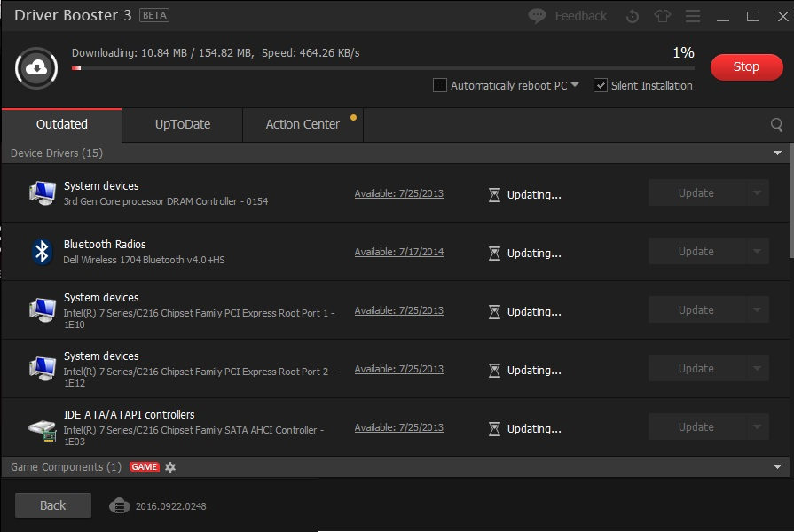Click 'IDE ATA/ATAPI controllers' row title
This screenshot has height=532, width=794.
[x=130, y=415]
